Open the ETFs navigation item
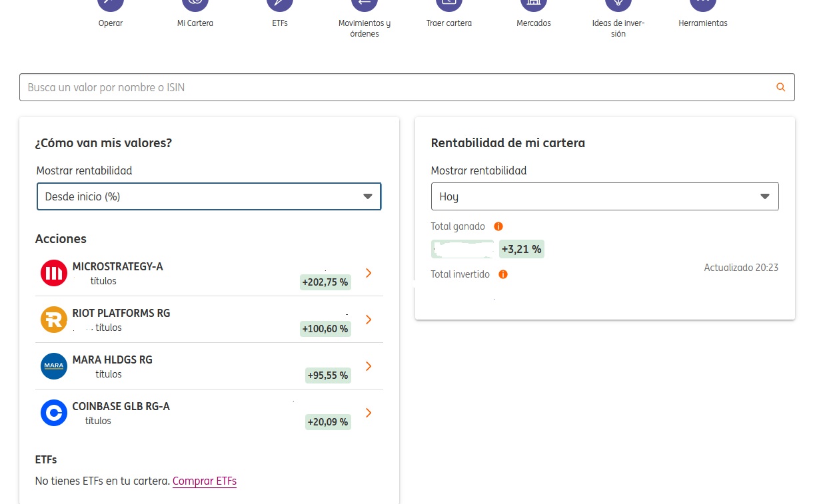 (280, 23)
